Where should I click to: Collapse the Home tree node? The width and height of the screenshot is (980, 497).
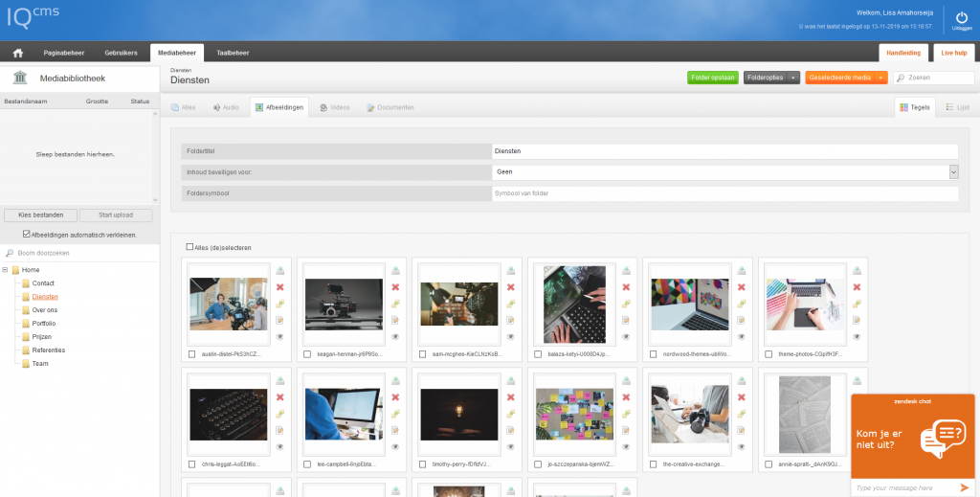click(6, 270)
